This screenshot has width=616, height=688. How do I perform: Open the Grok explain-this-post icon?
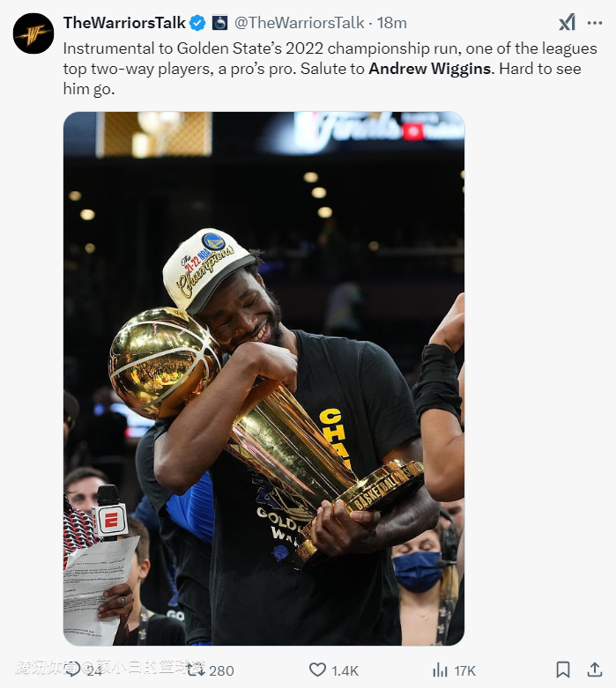pos(567,22)
